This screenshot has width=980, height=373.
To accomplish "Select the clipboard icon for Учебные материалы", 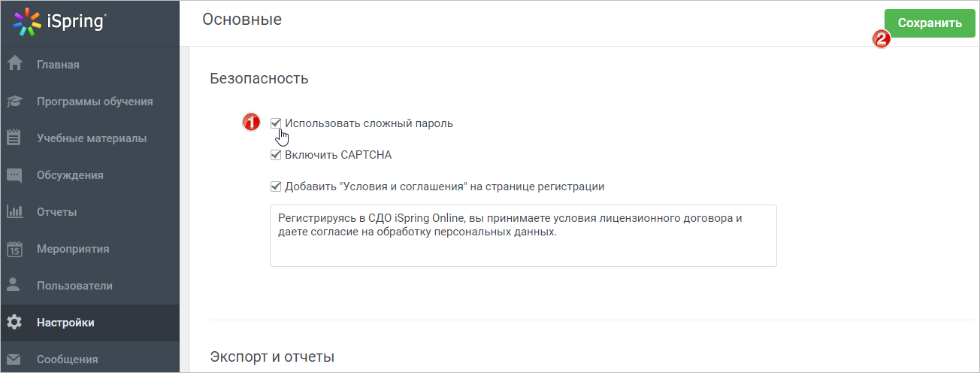I will click(14, 137).
